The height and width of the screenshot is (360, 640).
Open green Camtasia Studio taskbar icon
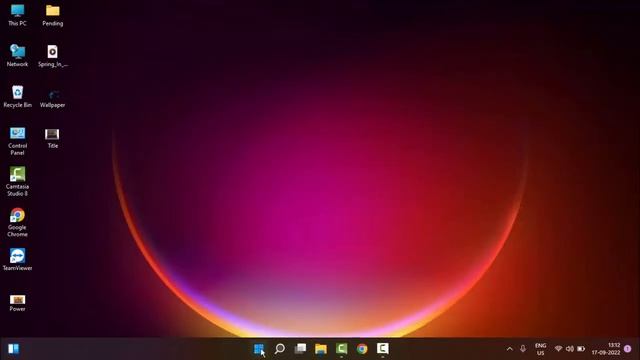(x=342, y=349)
